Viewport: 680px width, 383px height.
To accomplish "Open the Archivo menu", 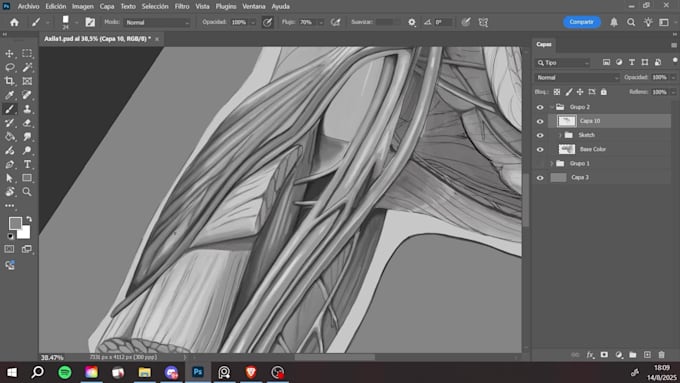I will point(28,7).
